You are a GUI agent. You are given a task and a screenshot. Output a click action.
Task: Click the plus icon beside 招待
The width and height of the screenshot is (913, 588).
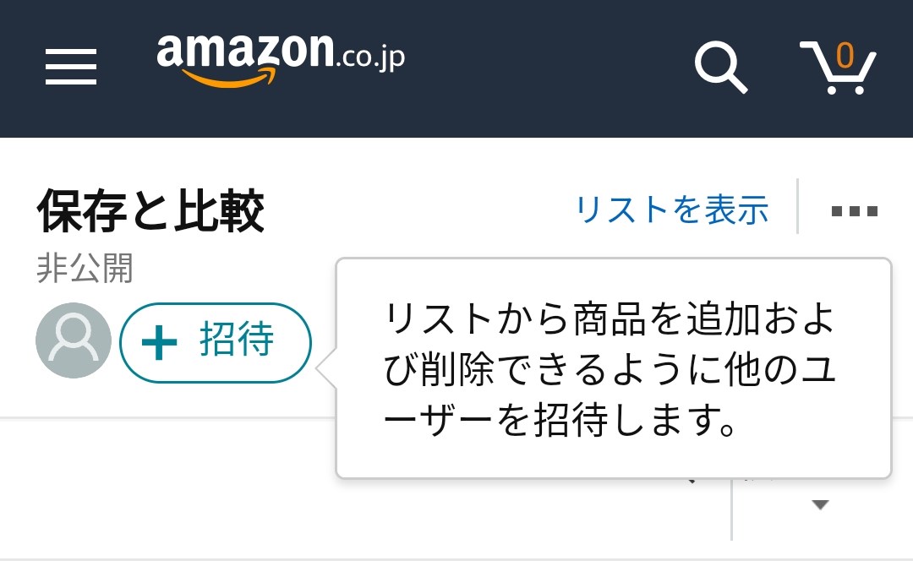(x=160, y=343)
